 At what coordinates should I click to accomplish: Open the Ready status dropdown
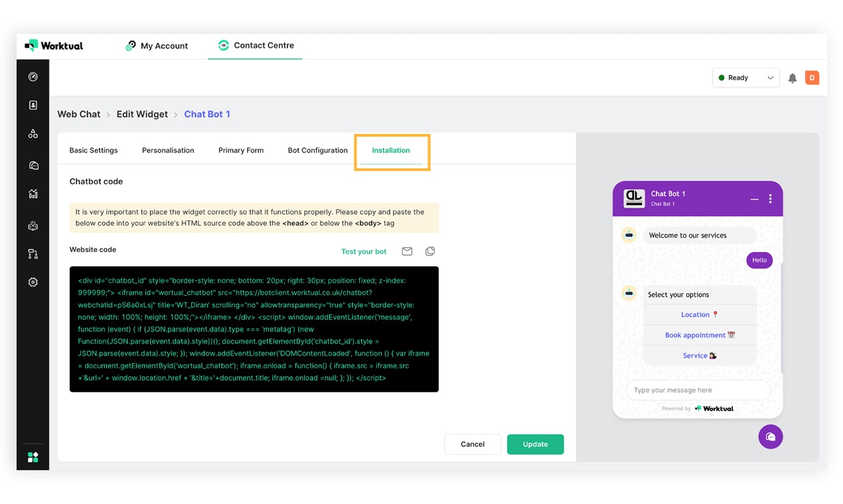tap(745, 78)
